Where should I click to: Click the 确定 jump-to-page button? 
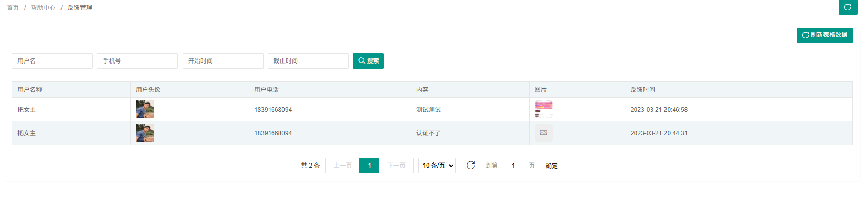[551, 166]
